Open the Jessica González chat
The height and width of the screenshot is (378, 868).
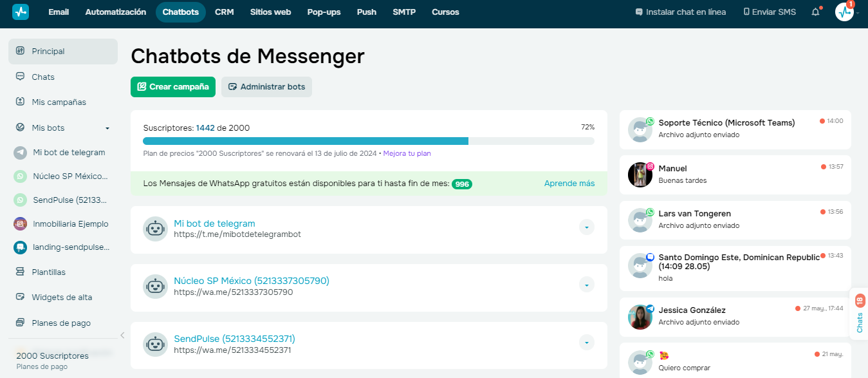[x=735, y=317]
